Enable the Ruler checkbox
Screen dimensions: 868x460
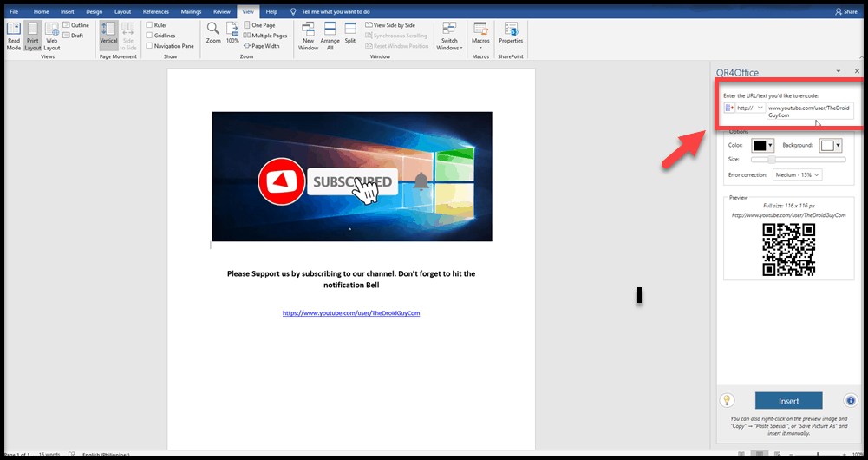click(150, 25)
